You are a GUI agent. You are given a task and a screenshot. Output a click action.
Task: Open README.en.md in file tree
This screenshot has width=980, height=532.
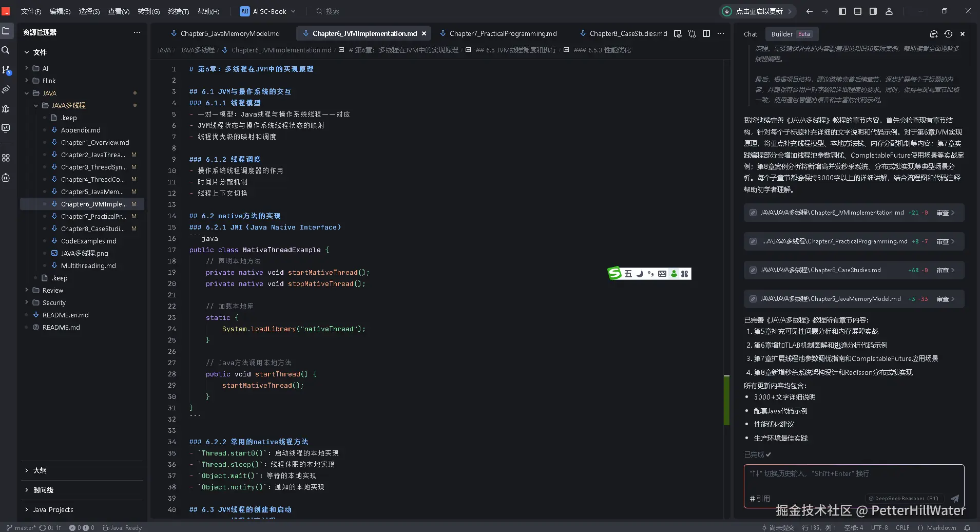65,315
